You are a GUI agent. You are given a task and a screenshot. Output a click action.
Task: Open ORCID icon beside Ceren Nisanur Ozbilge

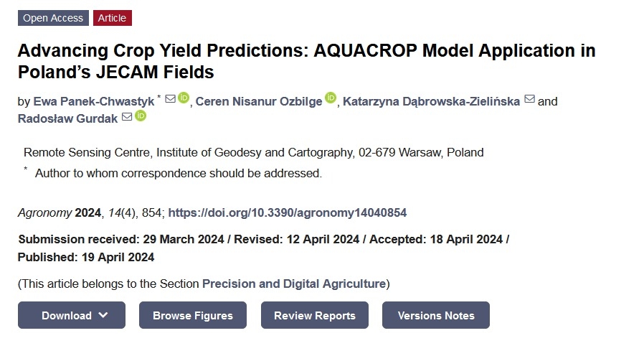[x=331, y=98]
